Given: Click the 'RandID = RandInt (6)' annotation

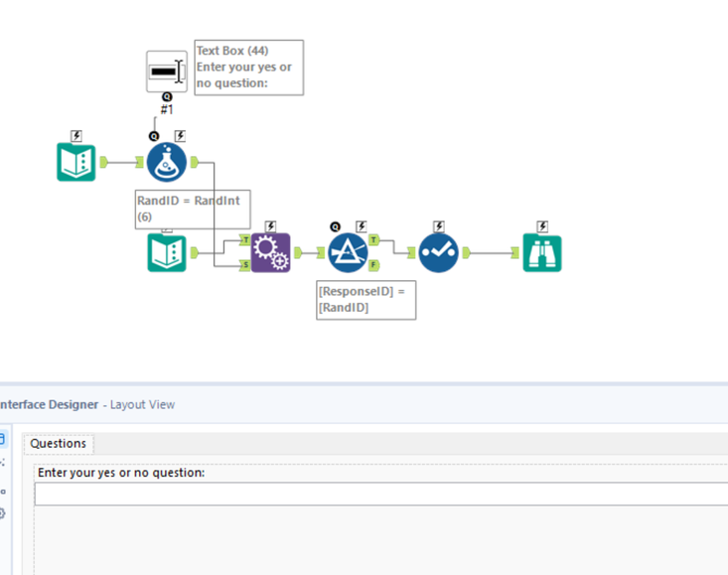Looking at the screenshot, I should 193,210.
